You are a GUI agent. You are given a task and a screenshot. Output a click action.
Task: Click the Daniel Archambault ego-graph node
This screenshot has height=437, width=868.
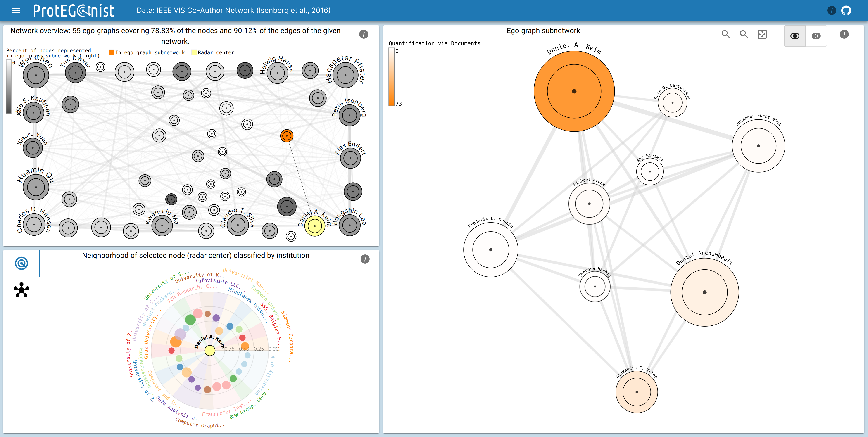pos(704,292)
